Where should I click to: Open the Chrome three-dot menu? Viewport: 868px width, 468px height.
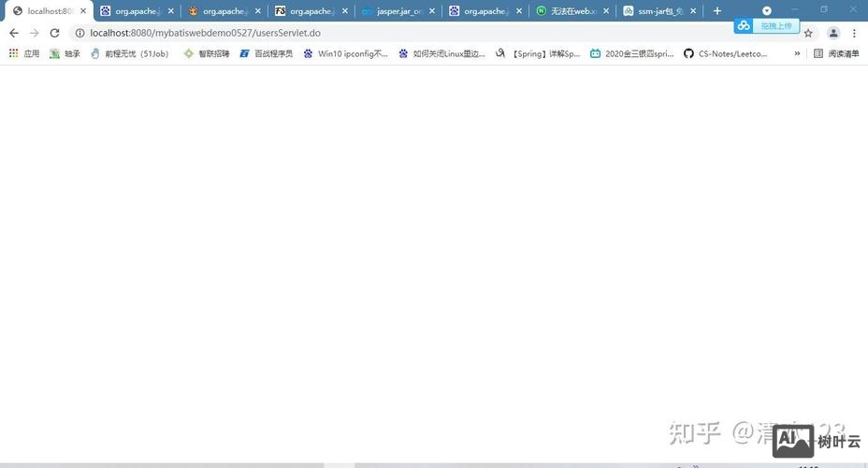point(855,33)
